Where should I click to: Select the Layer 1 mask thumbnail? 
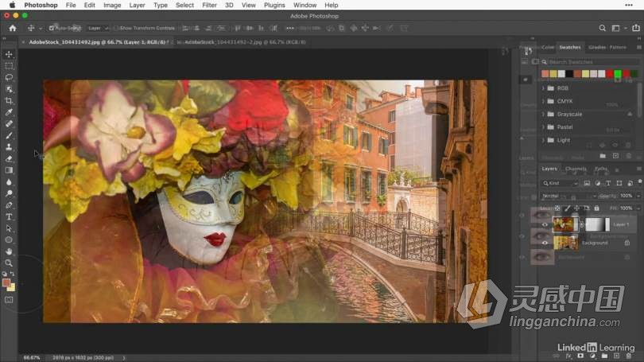tap(597, 224)
